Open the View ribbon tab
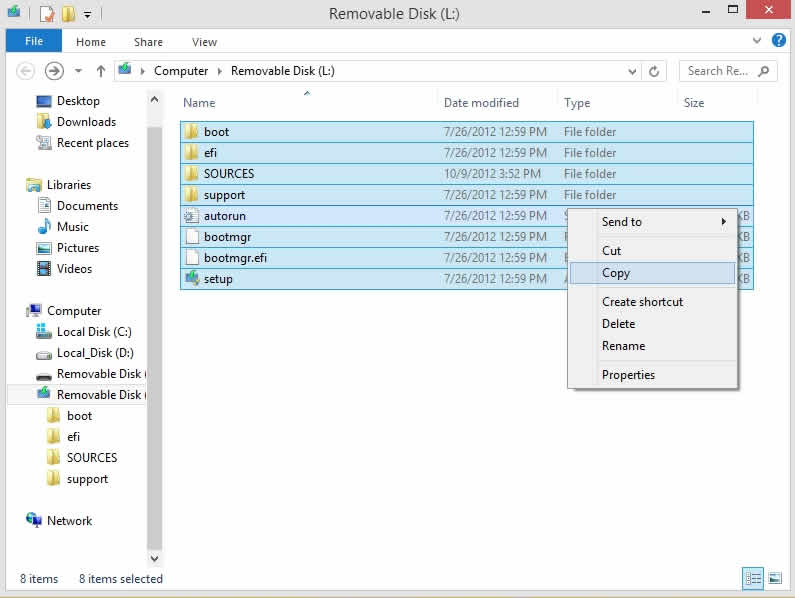This screenshot has width=795, height=598. [204, 42]
